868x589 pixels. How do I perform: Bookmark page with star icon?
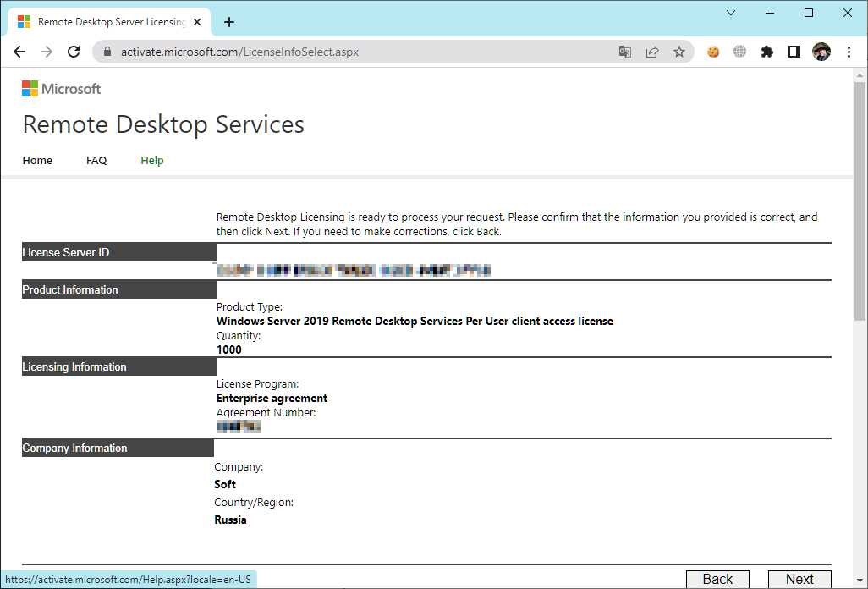point(679,52)
